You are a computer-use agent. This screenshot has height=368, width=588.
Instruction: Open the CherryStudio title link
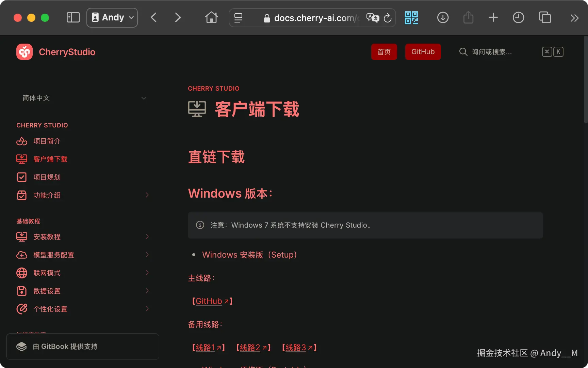[x=67, y=52]
